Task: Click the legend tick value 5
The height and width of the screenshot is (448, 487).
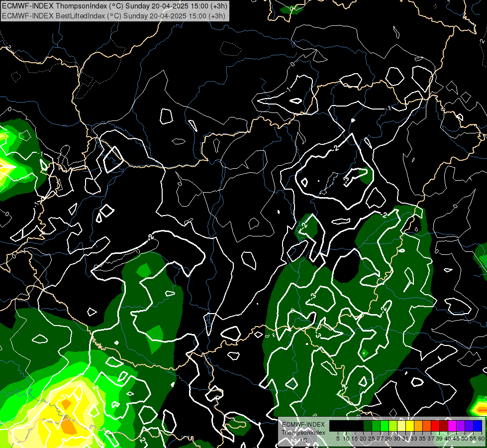Action: [338, 439]
